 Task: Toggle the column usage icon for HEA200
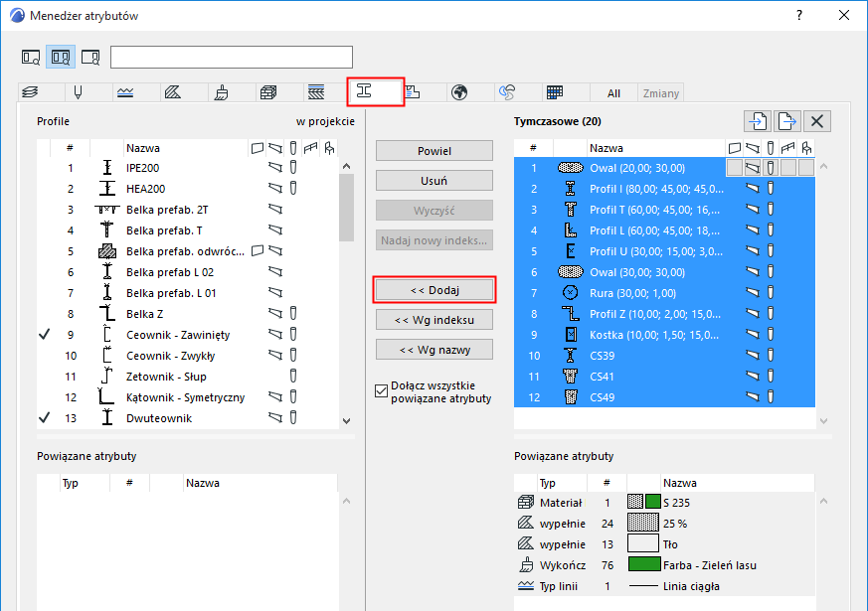[293, 188]
